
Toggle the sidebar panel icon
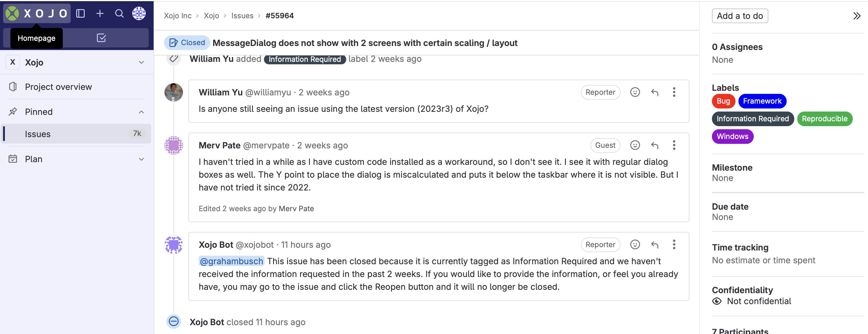pos(80,13)
